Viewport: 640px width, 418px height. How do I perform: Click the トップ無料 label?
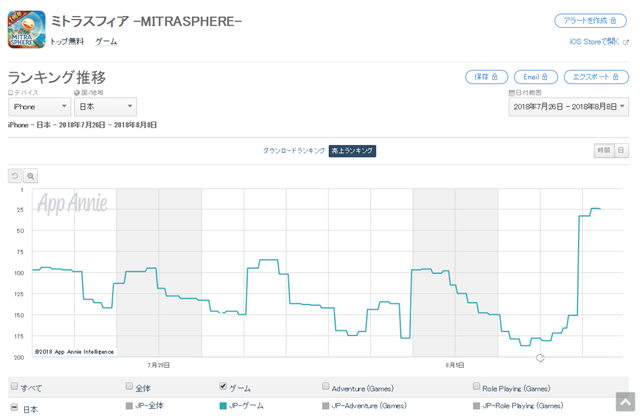coord(67,42)
